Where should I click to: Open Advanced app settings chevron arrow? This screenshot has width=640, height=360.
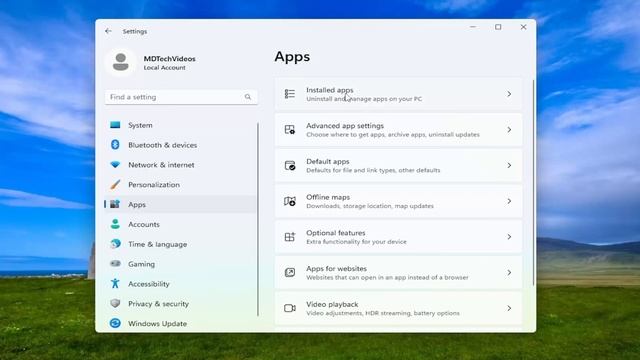[x=509, y=130]
